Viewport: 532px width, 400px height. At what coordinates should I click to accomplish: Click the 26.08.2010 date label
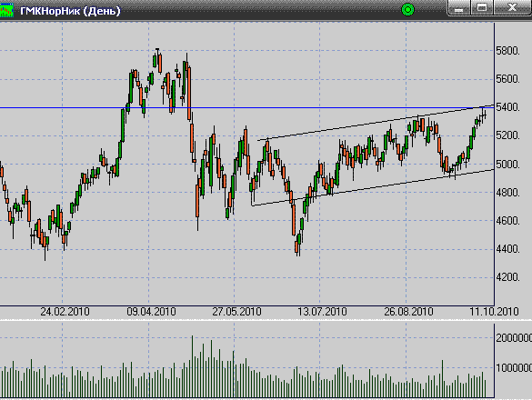tap(408, 312)
